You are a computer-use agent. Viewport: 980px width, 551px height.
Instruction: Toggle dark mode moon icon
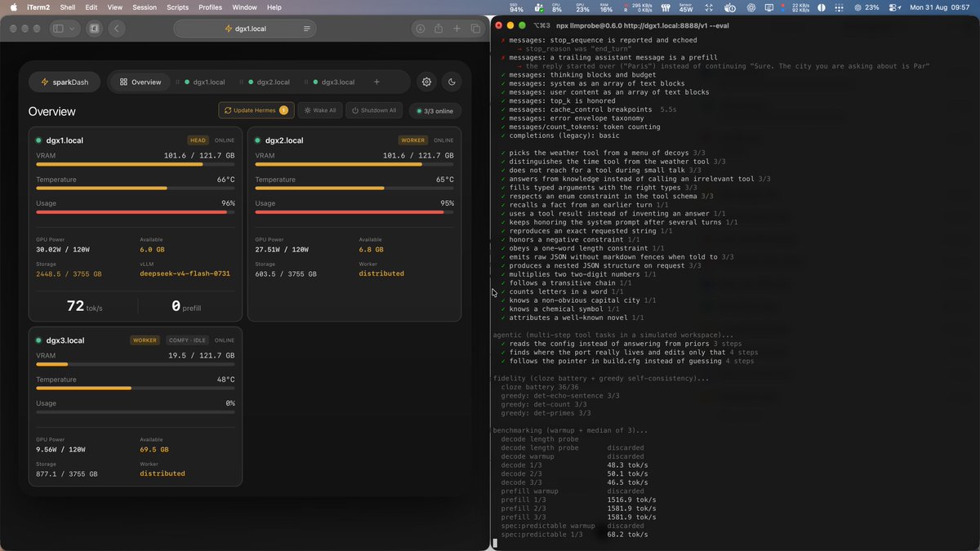452,82
